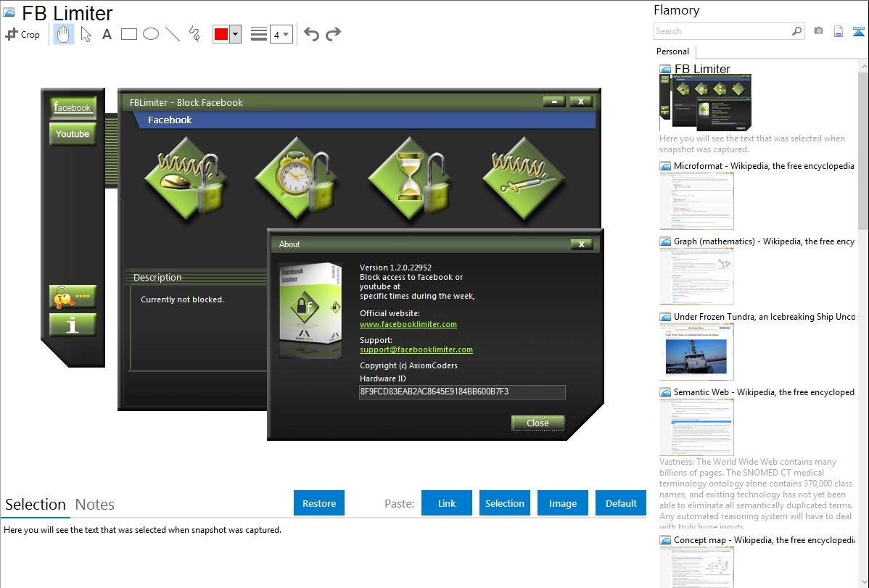Open Microformat Wikipedia snapshot thumbnail

(x=696, y=201)
